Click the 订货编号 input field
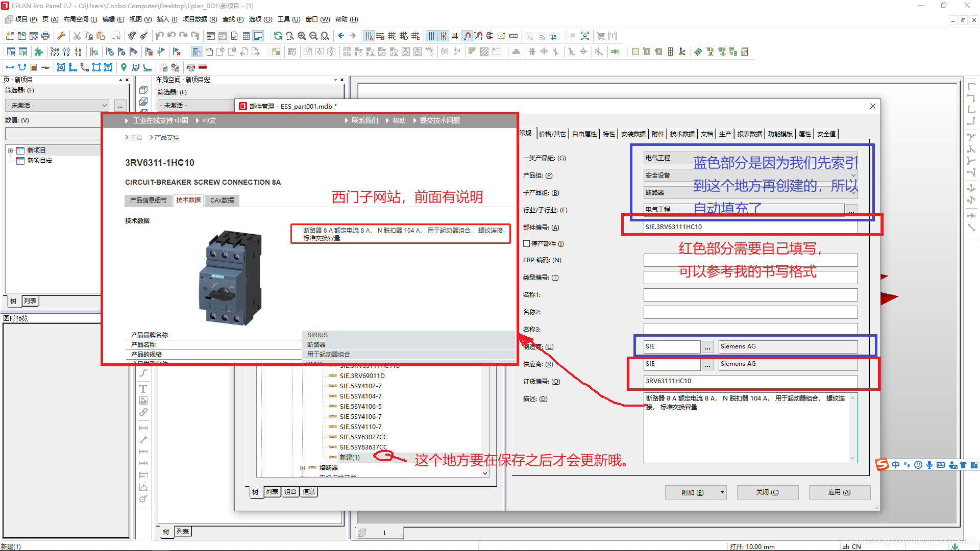 point(750,381)
